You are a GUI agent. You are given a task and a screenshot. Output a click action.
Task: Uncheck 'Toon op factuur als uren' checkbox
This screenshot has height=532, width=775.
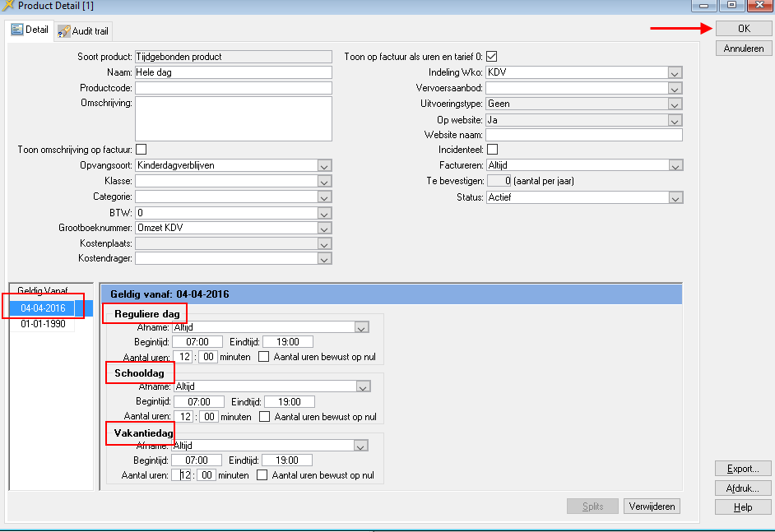pos(493,57)
